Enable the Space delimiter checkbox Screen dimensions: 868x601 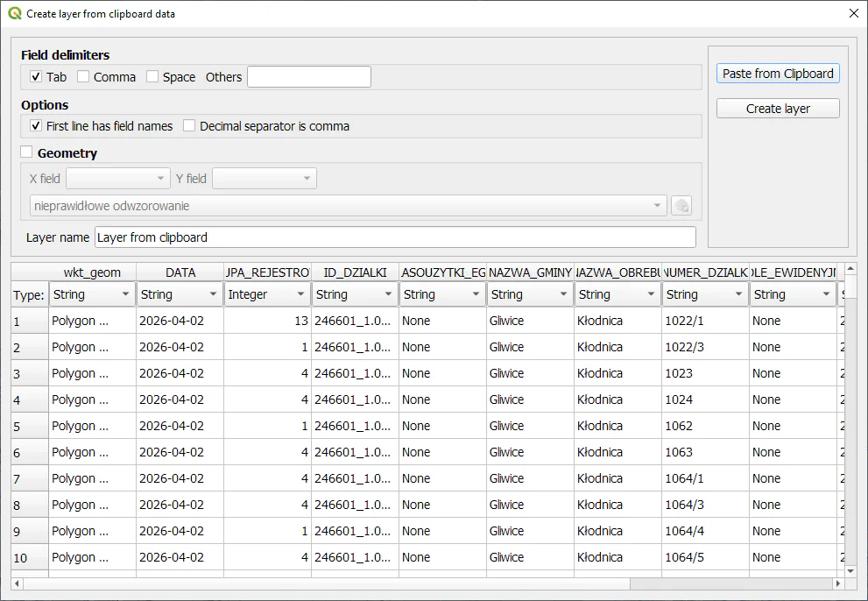point(152,77)
